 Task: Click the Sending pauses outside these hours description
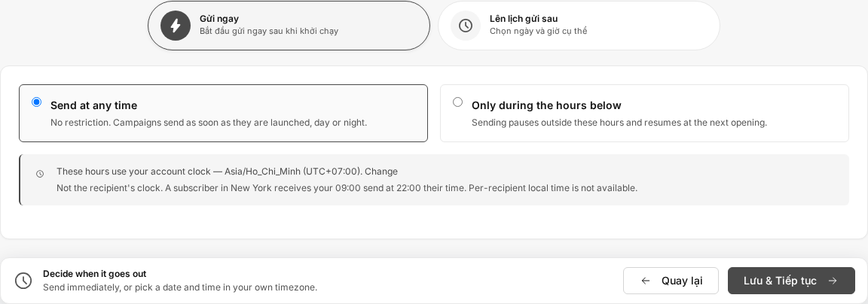coord(619,122)
